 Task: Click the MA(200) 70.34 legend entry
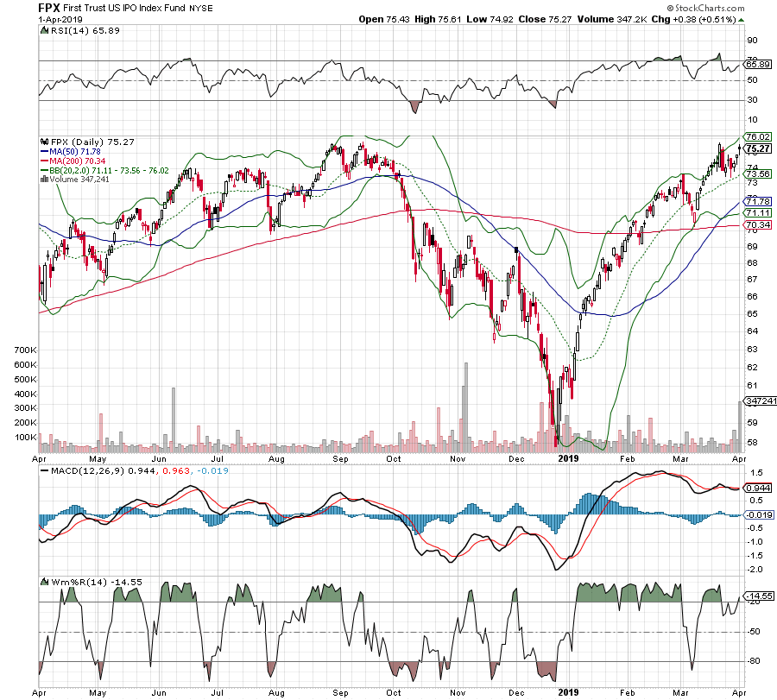point(78,161)
